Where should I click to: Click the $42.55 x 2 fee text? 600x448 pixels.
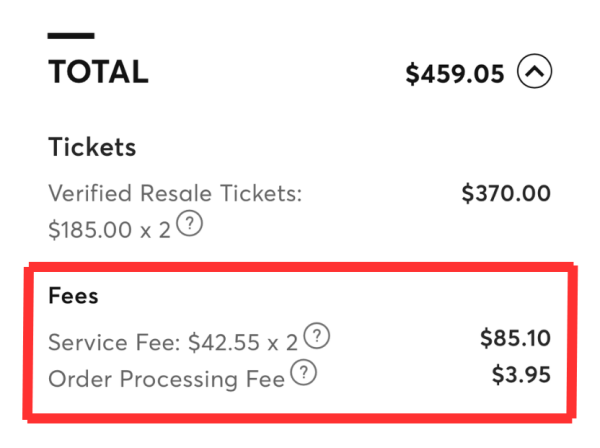[243, 342]
